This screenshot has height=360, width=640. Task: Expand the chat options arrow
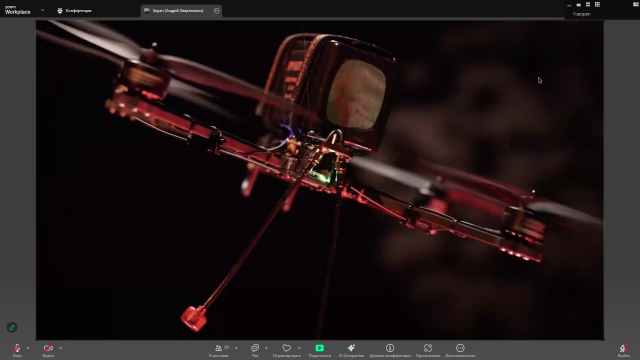[x=266, y=348]
